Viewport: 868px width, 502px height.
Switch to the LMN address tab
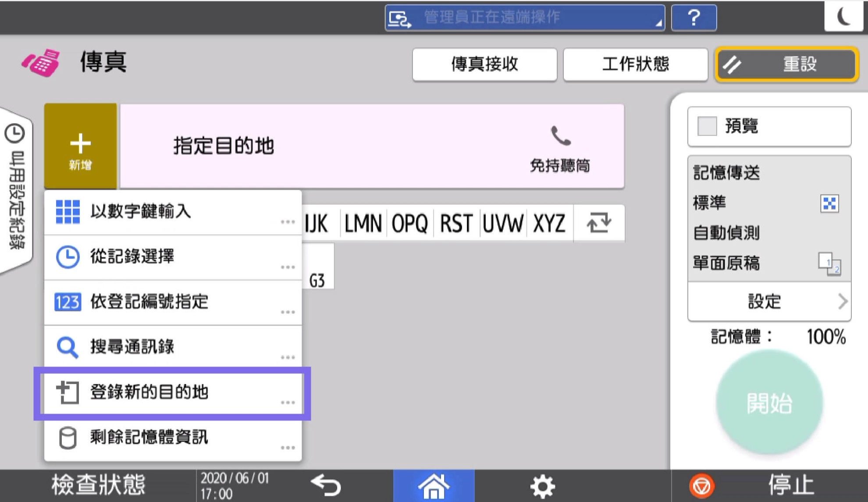(363, 223)
